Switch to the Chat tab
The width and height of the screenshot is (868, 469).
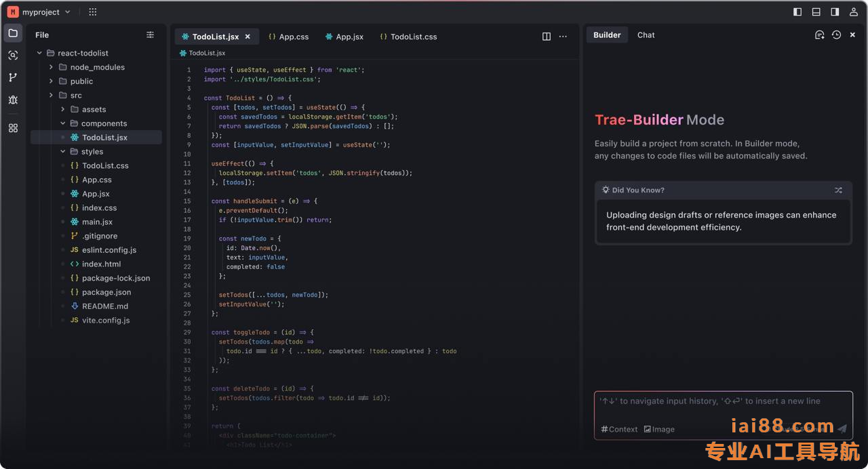pos(646,35)
